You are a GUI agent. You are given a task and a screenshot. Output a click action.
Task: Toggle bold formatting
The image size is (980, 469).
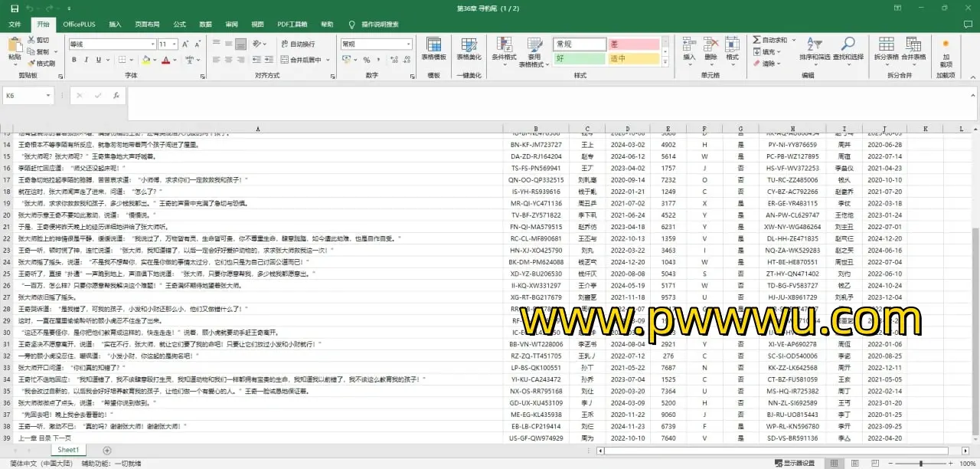(x=75, y=60)
